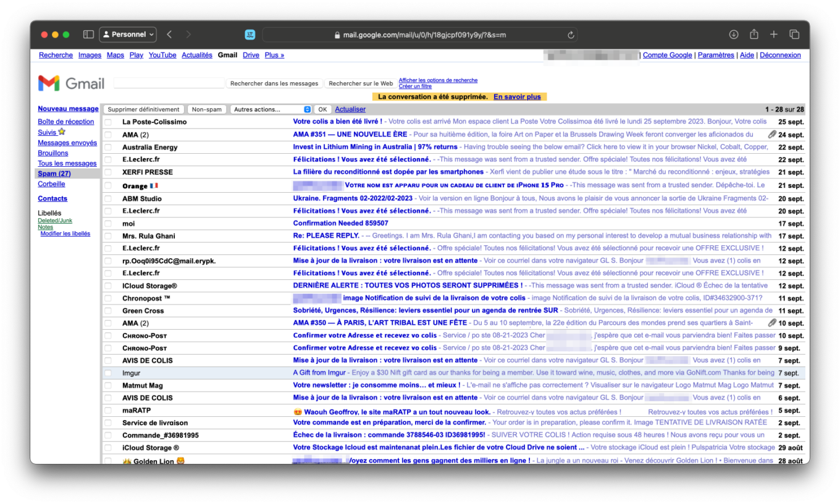Open Contacts link in sidebar

(x=52, y=199)
